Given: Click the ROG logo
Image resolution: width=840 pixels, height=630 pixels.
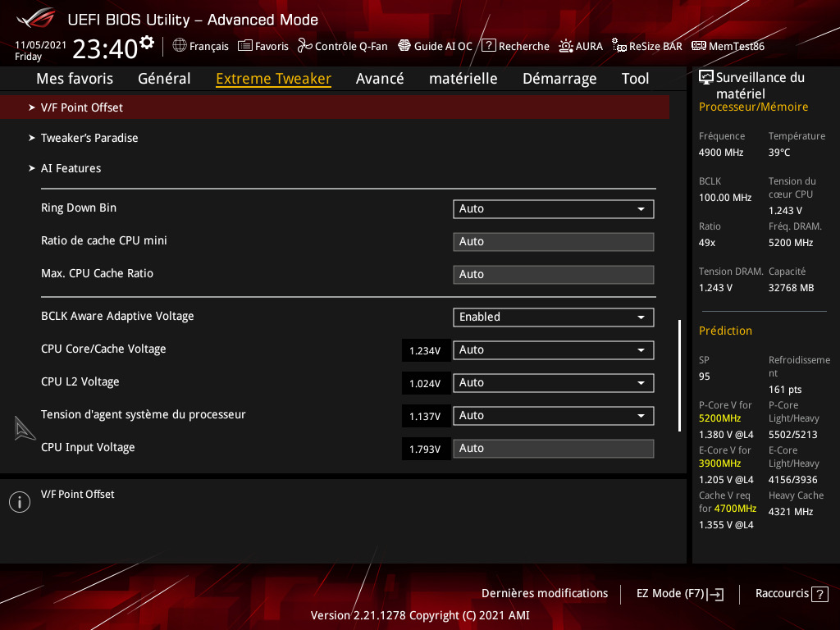Looking at the screenshot, I should [35, 19].
